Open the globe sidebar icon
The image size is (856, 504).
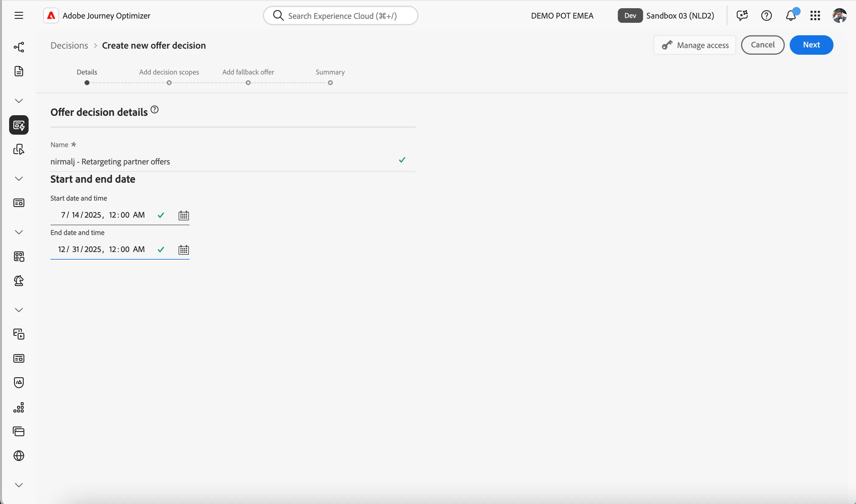click(x=19, y=456)
